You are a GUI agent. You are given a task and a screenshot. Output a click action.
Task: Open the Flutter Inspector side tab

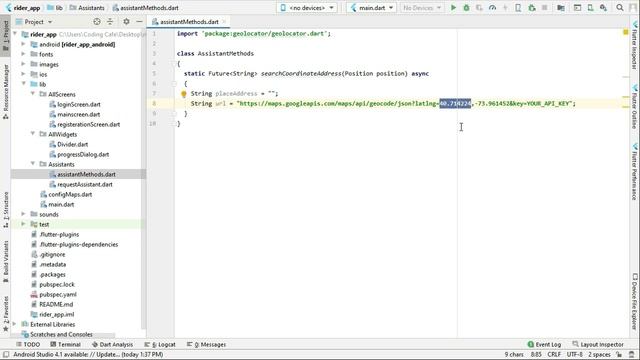[x=635, y=45]
